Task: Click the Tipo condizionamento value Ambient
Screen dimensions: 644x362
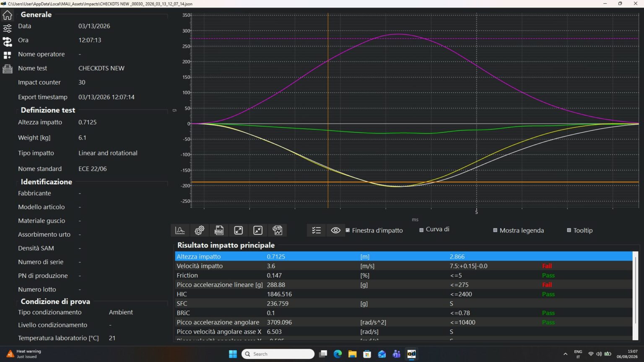Action: point(121,313)
